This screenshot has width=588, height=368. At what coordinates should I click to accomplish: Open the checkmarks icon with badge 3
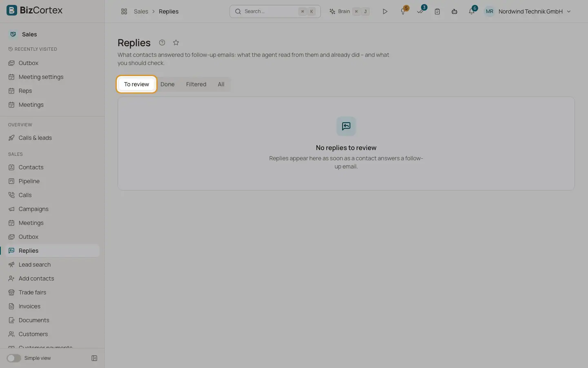point(421,11)
